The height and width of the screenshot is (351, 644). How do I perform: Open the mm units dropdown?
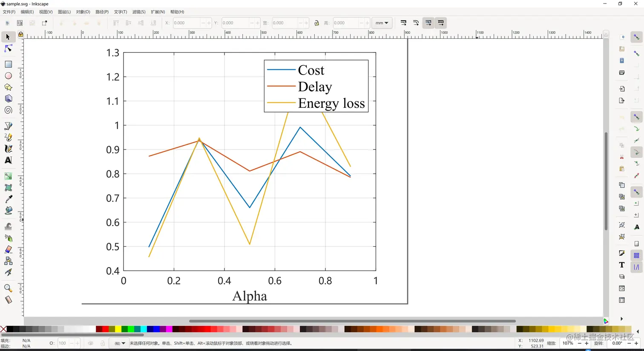(382, 23)
